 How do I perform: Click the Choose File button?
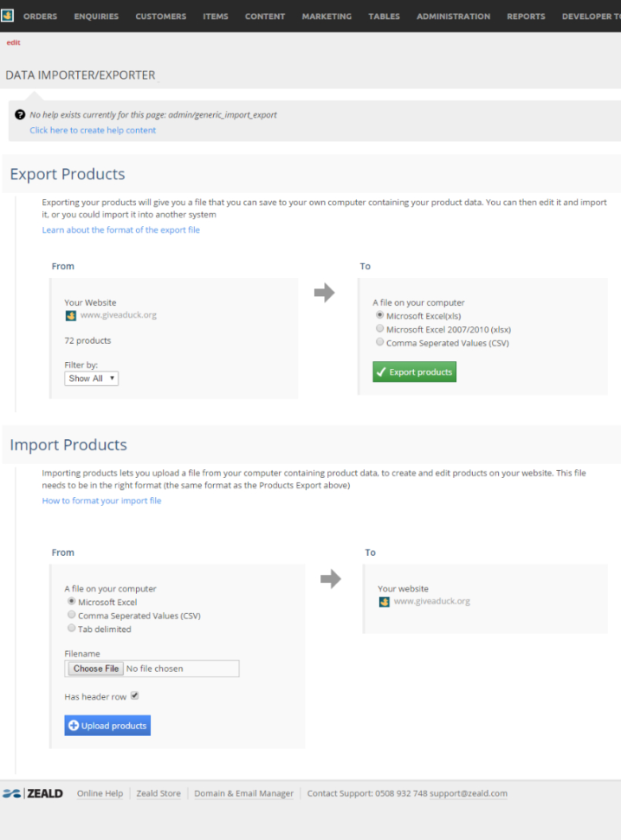click(94, 668)
